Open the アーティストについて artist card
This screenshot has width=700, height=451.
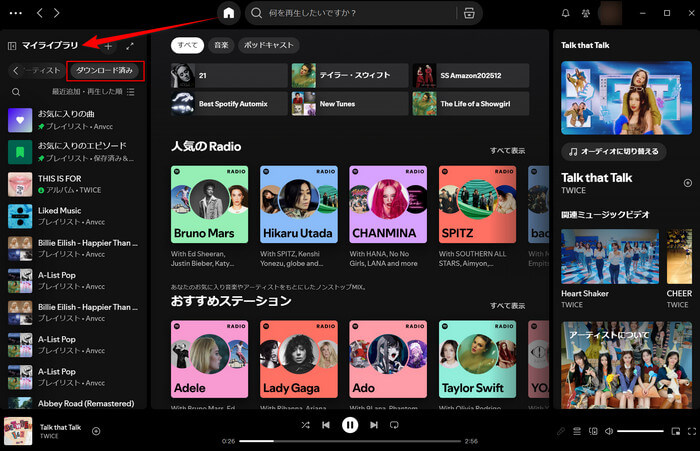coord(626,365)
